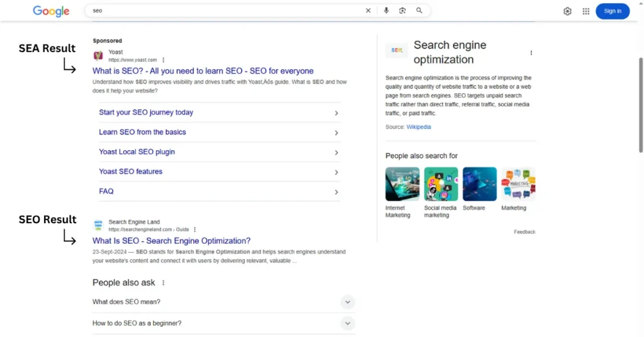
Task: Expand 'How to do SEO as a beginner?'
Action: coord(348,323)
